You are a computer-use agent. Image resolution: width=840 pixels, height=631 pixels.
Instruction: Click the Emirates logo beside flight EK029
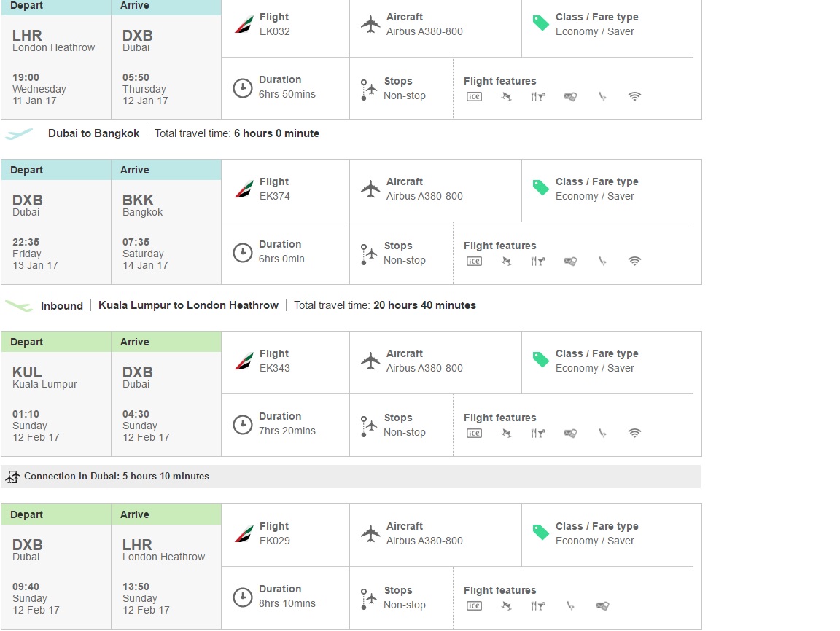click(x=244, y=534)
